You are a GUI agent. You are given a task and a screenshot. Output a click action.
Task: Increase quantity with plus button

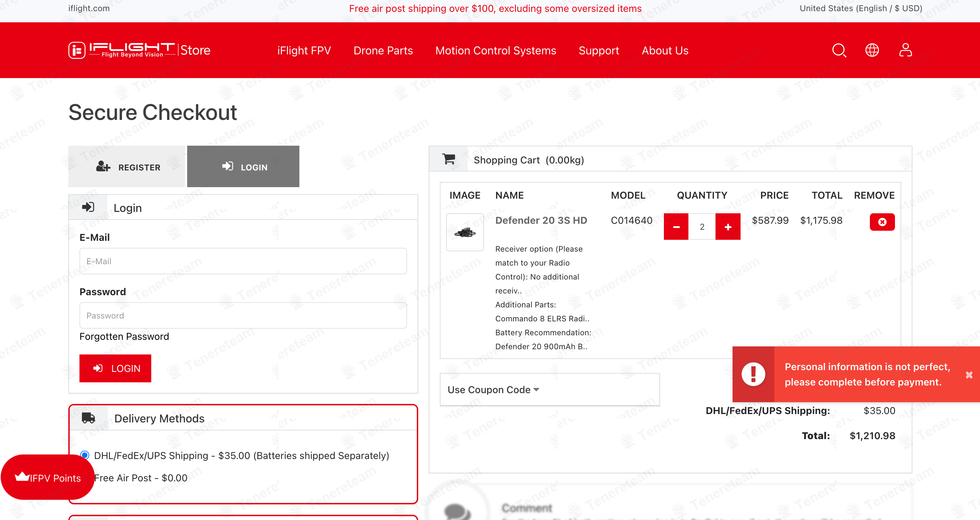tap(727, 227)
